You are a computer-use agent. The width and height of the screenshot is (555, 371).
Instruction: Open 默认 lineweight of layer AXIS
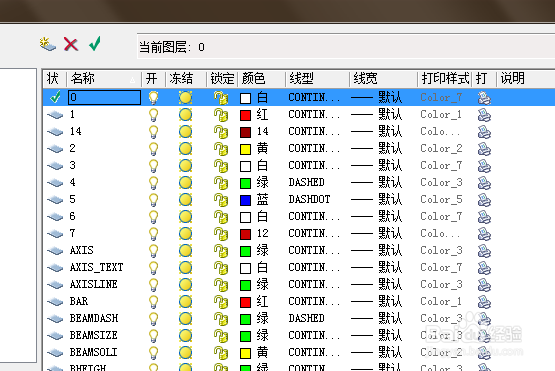pos(377,251)
